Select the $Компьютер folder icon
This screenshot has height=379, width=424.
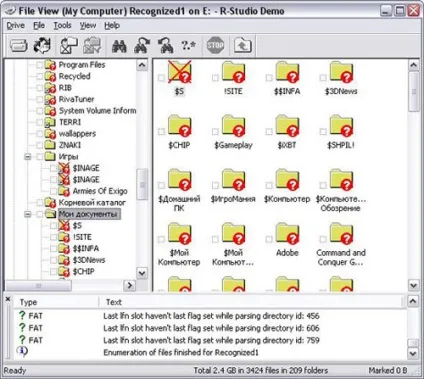click(287, 180)
